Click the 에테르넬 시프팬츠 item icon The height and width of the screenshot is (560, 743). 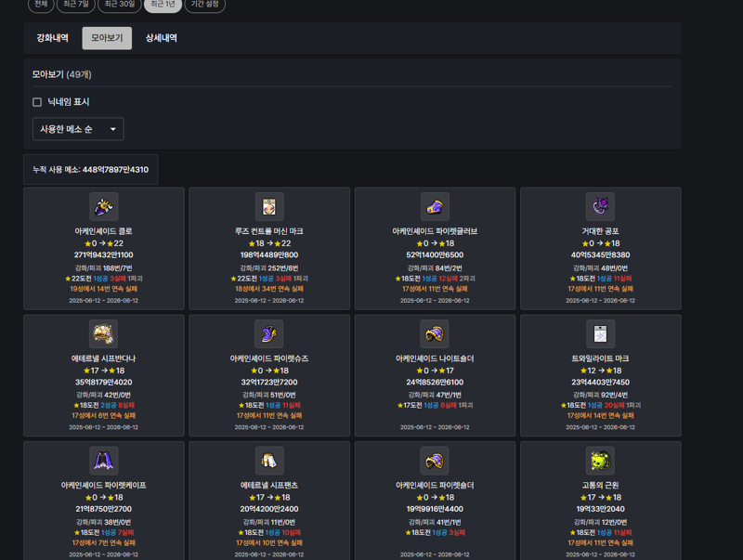(x=269, y=461)
